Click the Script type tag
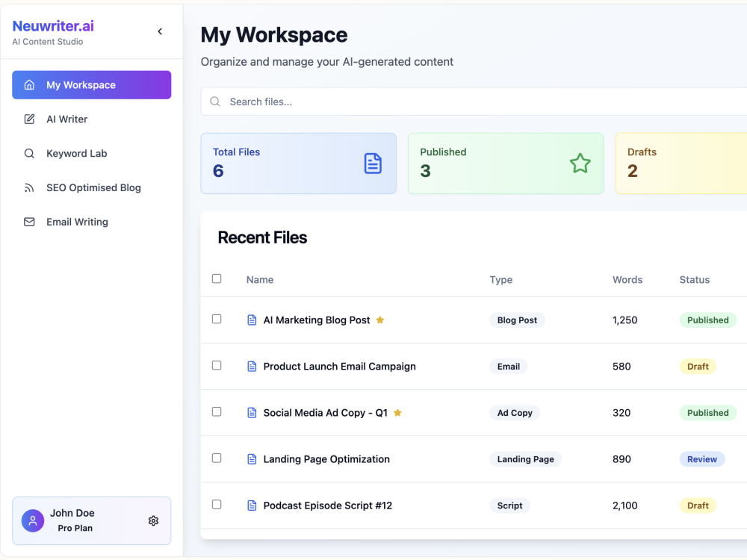 (x=509, y=505)
